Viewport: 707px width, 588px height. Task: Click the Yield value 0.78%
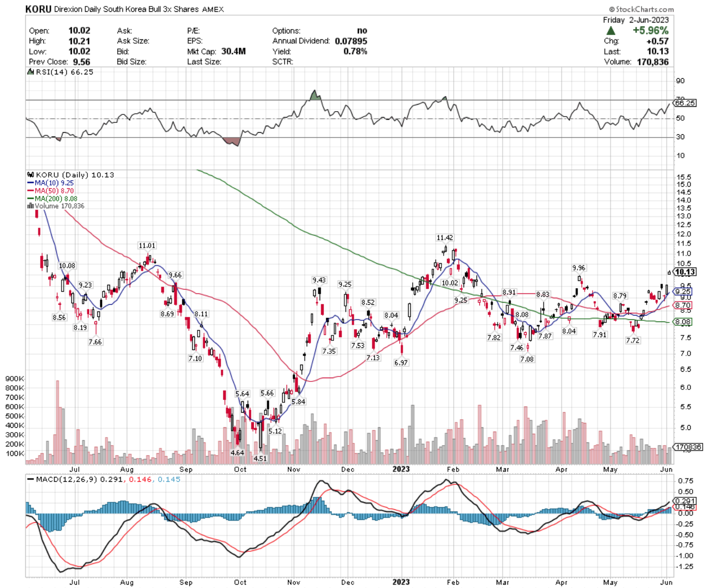tap(355, 51)
